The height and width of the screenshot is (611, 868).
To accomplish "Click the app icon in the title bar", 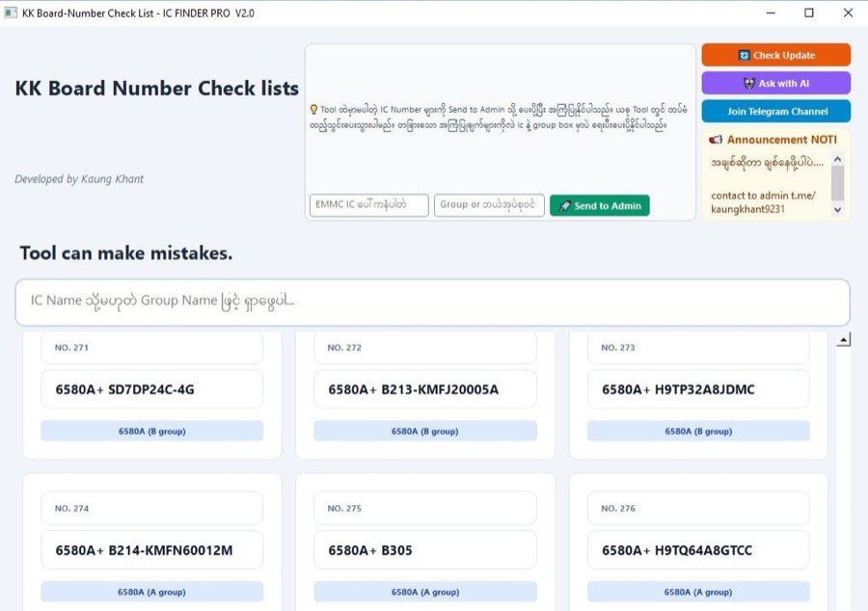I will [11, 13].
